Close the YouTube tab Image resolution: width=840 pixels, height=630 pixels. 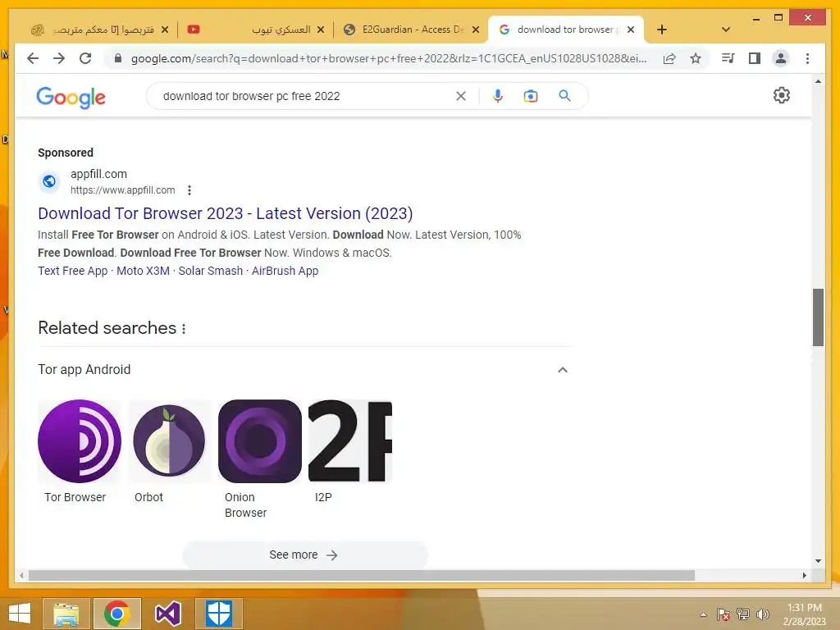[x=321, y=30]
